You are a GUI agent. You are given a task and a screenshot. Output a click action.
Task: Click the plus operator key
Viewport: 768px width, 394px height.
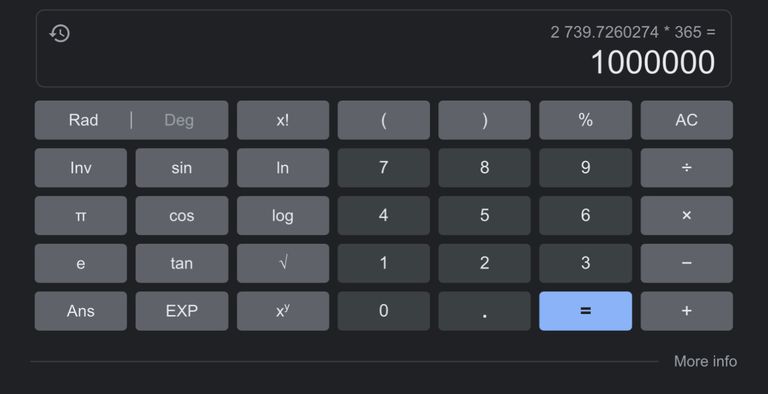(686, 311)
